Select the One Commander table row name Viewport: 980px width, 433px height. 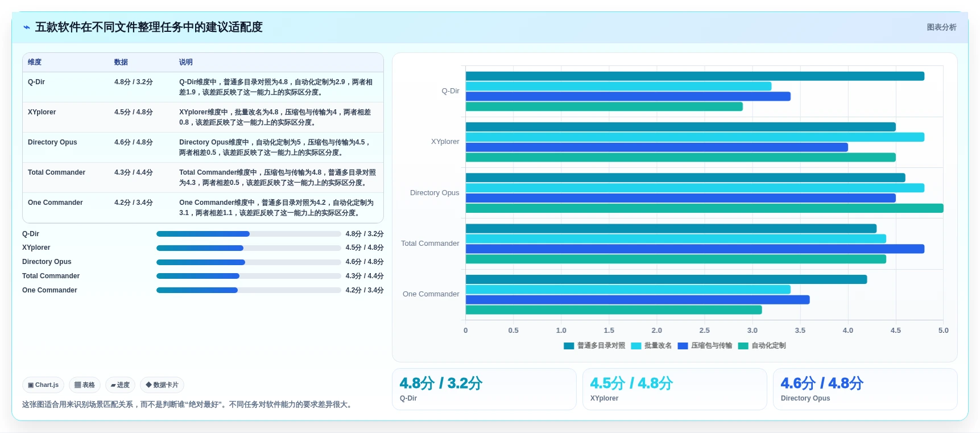tap(55, 203)
